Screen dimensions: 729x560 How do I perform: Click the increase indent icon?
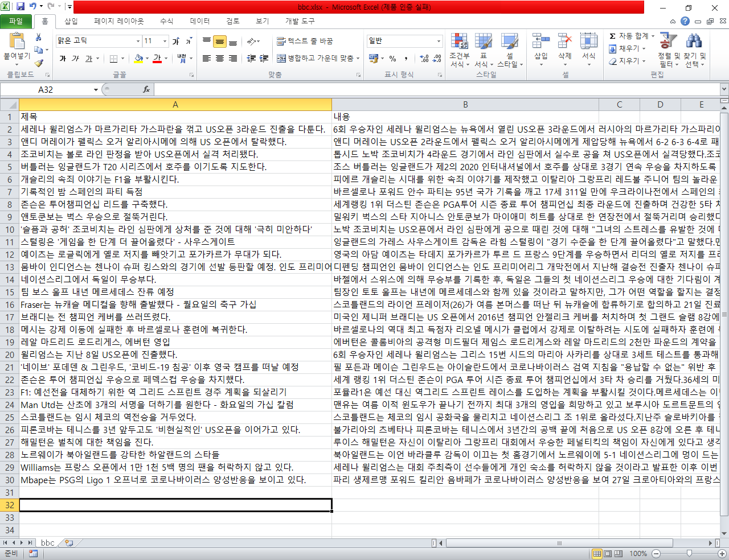[x=264, y=58]
